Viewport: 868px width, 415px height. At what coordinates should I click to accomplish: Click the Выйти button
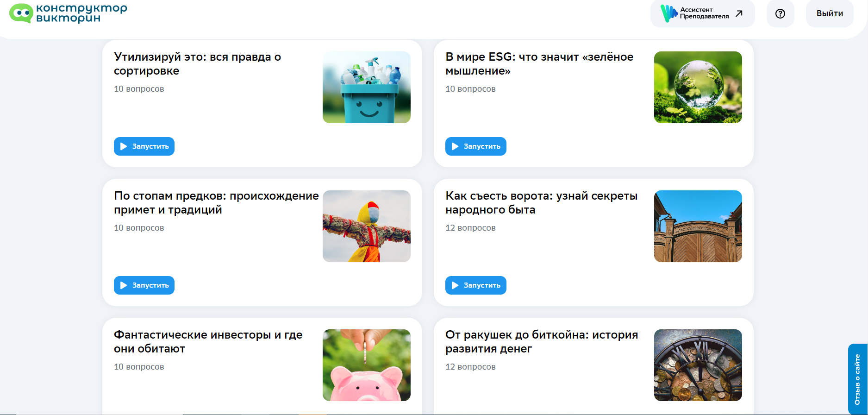coord(830,13)
